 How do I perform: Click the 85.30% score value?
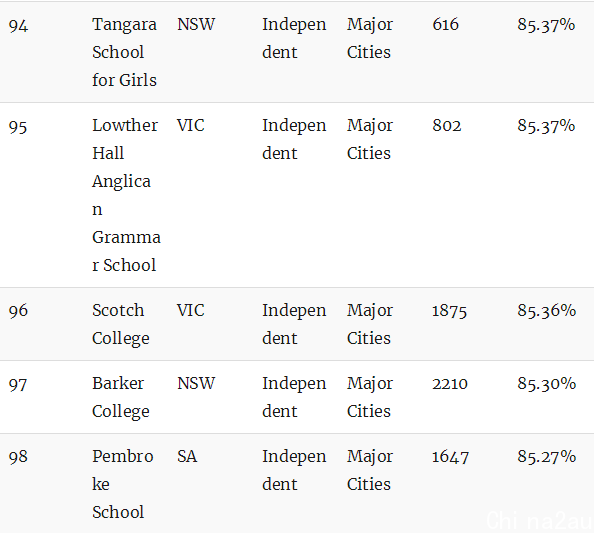pyautogui.click(x=546, y=383)
